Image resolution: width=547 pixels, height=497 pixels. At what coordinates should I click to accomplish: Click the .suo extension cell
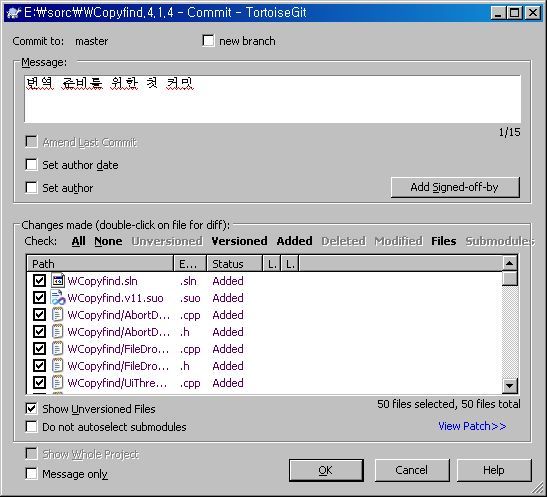coord(190,298)
